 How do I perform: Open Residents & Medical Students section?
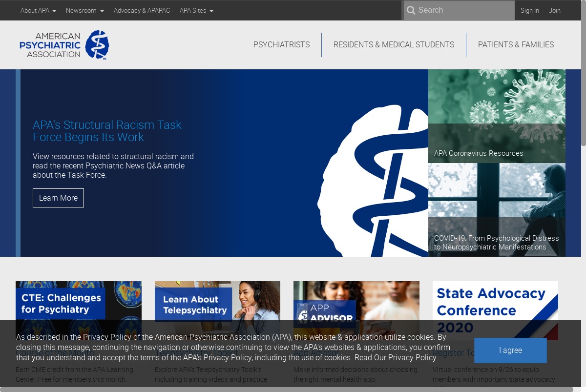point(394,45)
